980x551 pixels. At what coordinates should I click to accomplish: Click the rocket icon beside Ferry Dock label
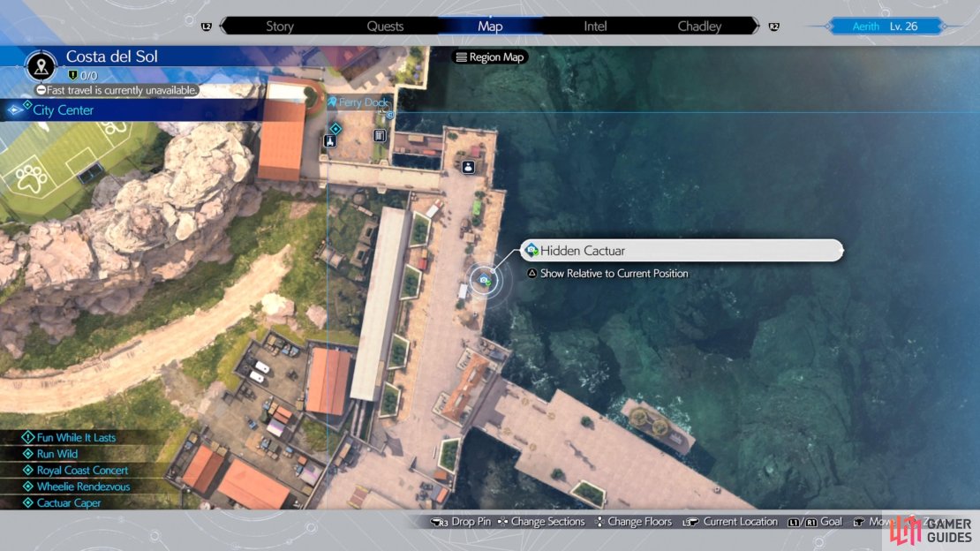click(332, 102)
